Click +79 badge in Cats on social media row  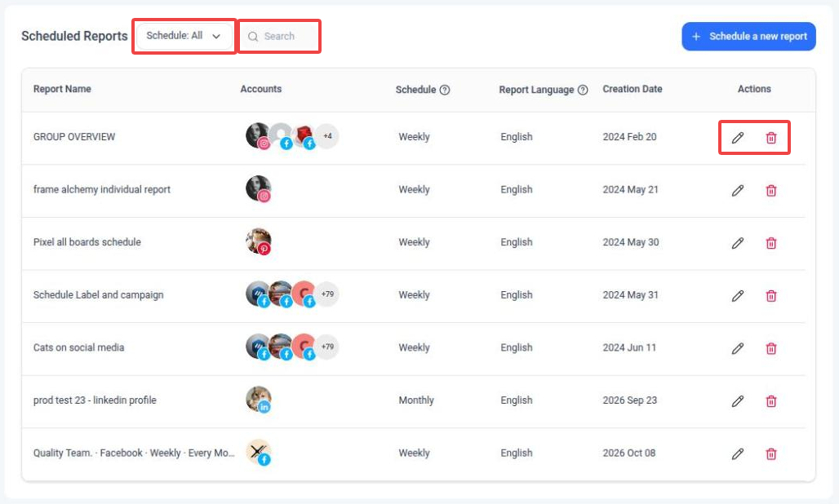(327, 347)
